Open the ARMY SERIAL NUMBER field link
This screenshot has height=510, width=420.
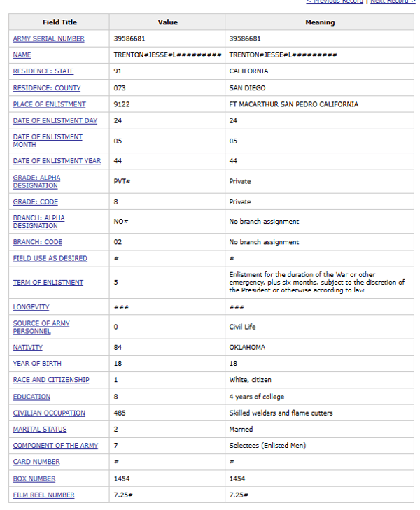tap(48, 38)
